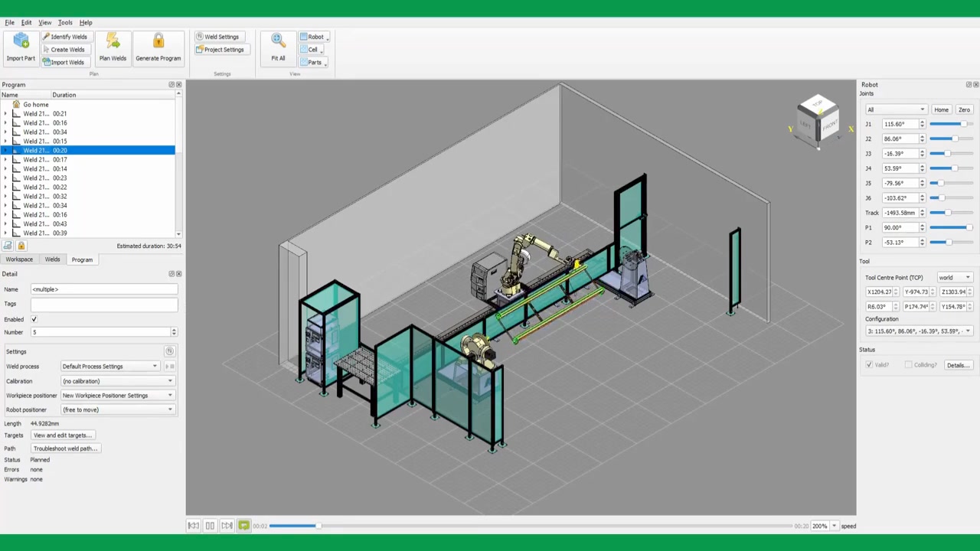
Task: Open the Robot view dropdown
Action: (x=314, y=37)
